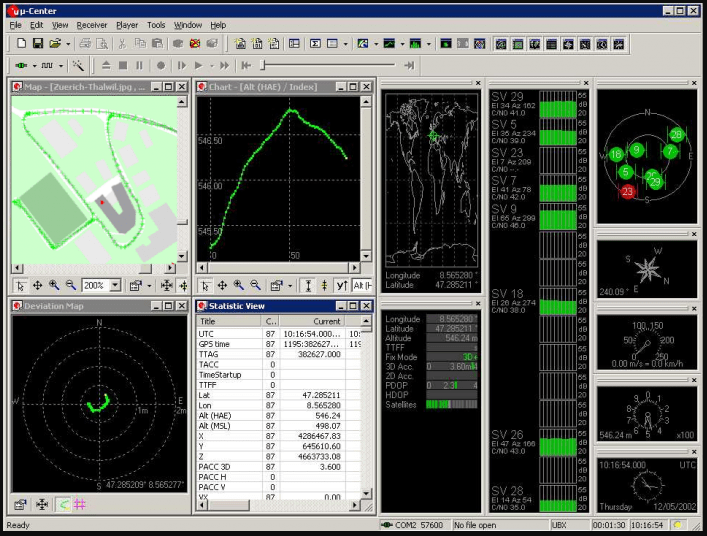Toggle the green angle button in Deviation Map
Viewport: 707px width, 536px height.
click(62, 505)
